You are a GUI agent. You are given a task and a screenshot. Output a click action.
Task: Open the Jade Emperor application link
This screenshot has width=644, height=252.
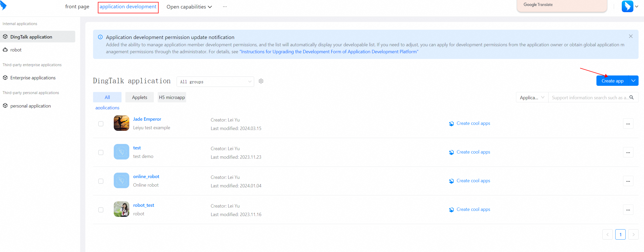(147, 119)
